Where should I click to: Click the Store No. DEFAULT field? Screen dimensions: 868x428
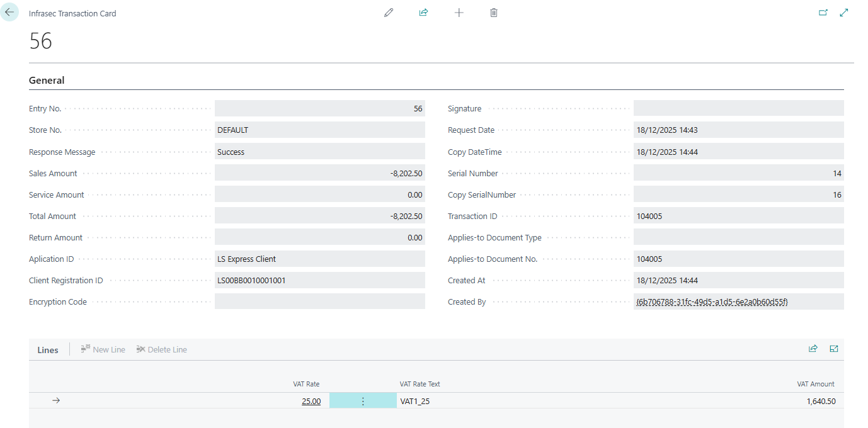tap(320, 130)
